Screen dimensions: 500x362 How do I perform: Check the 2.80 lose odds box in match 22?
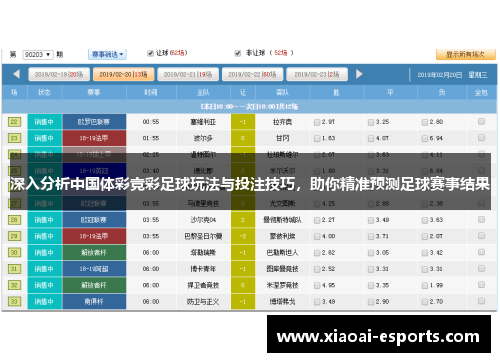(x=425, y=122)
